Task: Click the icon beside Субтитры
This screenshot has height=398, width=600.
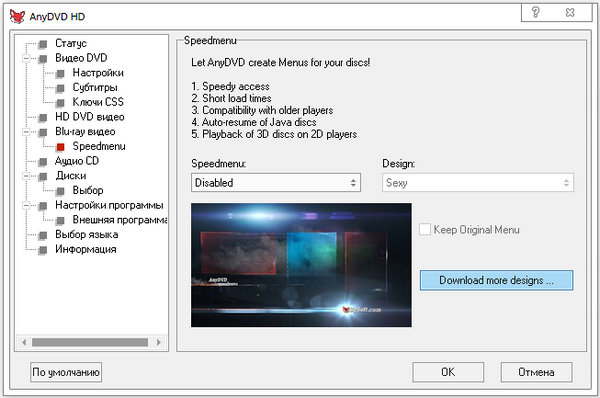Action: 60,88
